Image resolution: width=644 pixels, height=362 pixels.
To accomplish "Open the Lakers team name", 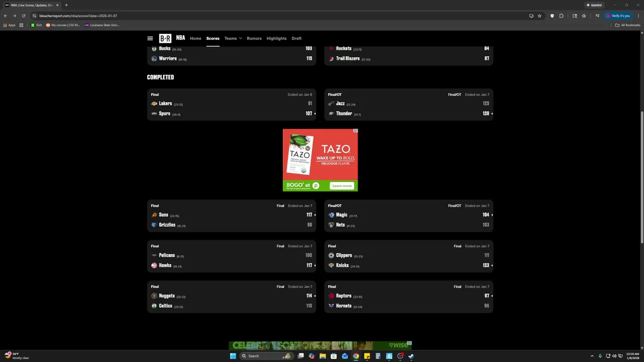I will (x=165, y=104).
